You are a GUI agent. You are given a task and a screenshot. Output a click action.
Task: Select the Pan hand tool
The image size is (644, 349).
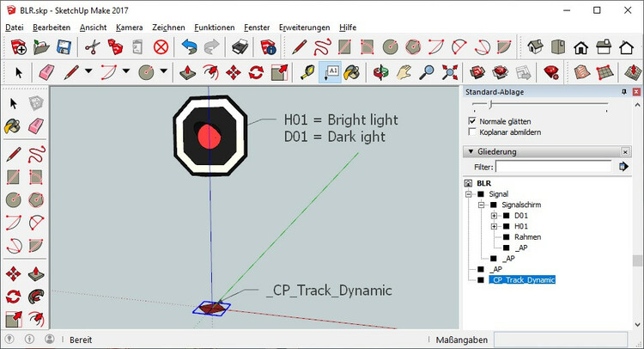click(x=404, y=72)
